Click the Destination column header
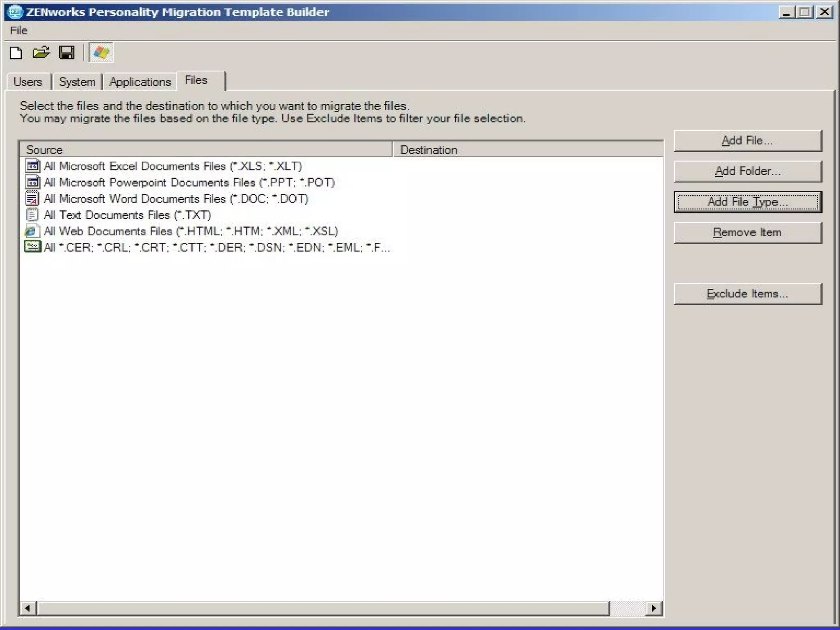The image size is (840, 630). click(x=527, y=150)
